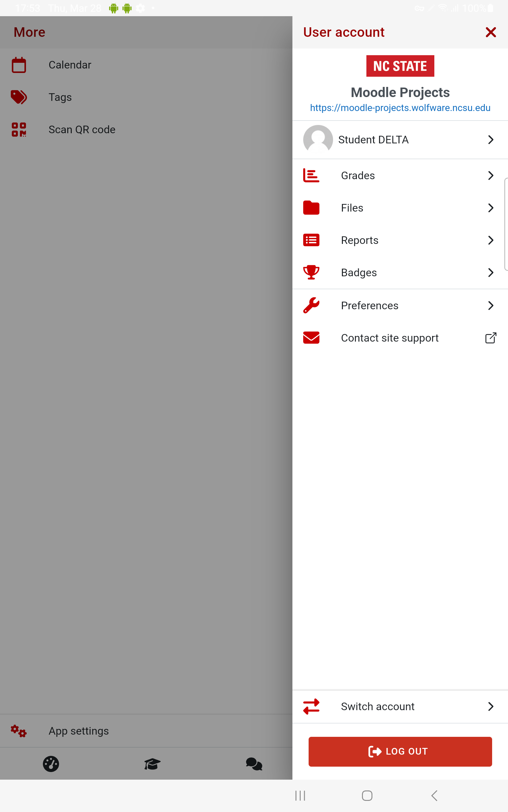Screen dimensions: 508x812
Task: Switch to the graduation cap courses tab
Action: [x=152, y=764]
